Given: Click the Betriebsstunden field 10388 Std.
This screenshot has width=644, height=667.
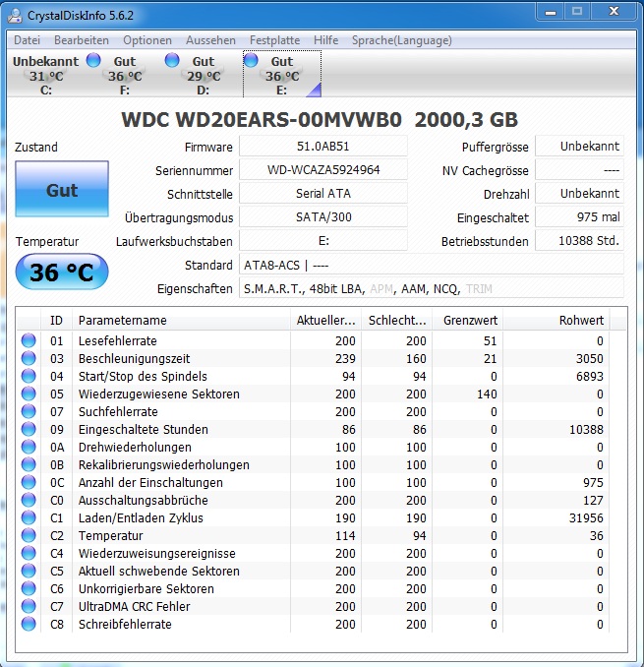Looking at the screenshot, I should point(579,241).
